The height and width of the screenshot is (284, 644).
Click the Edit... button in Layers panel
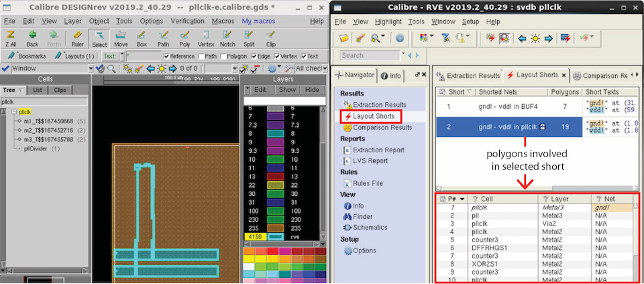pos(261,90)
